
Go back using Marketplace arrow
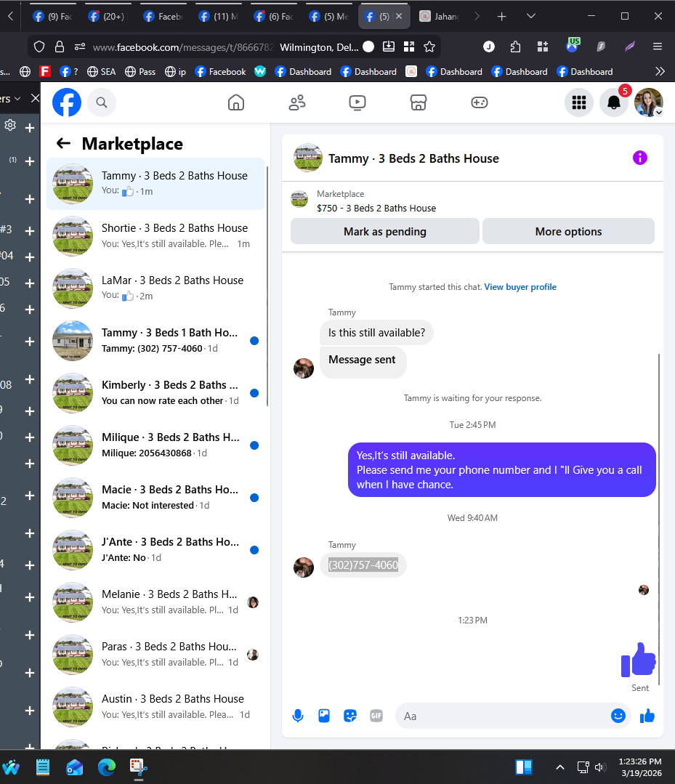(x=63, y=143)
